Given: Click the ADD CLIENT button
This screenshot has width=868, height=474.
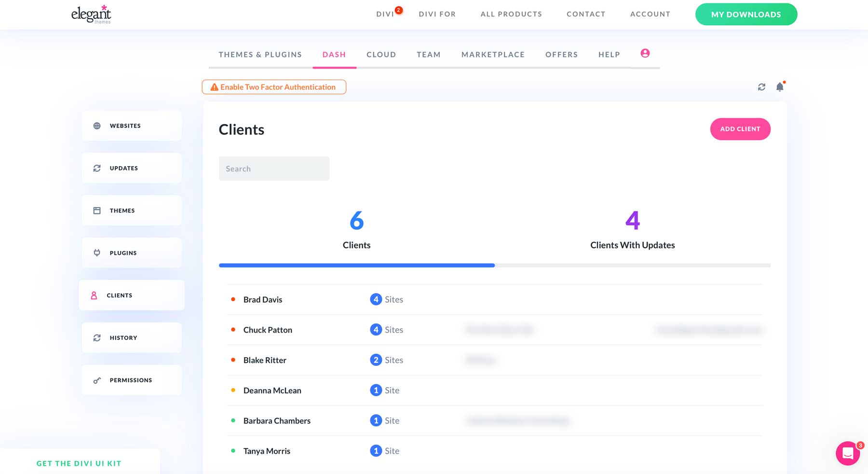Looking at the screenshot, I should [740, 129].
